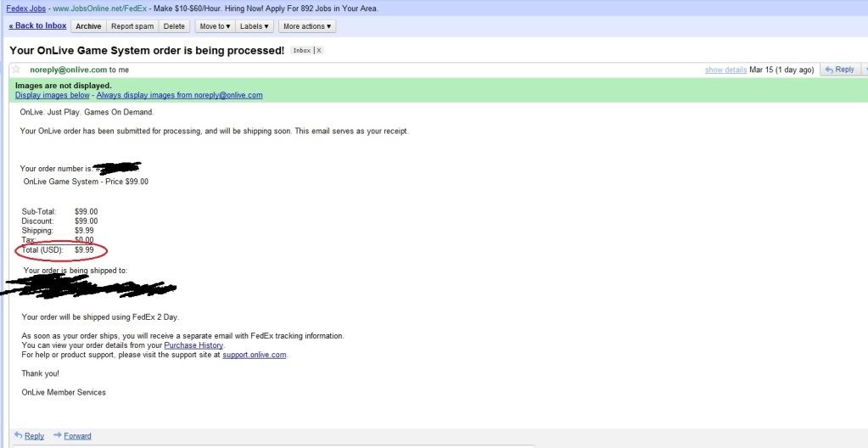Go back to Inbox

tap(37, 25)
